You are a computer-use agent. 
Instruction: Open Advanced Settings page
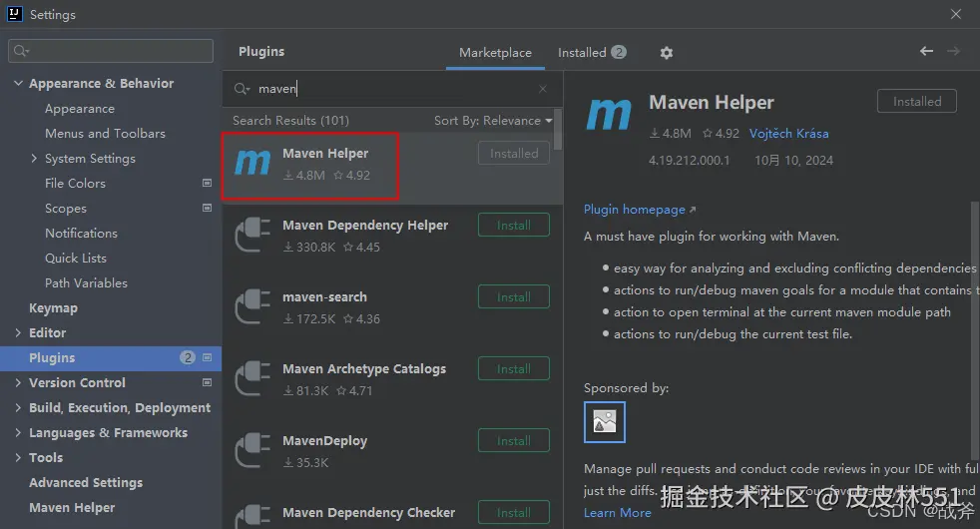click(86, 483)
